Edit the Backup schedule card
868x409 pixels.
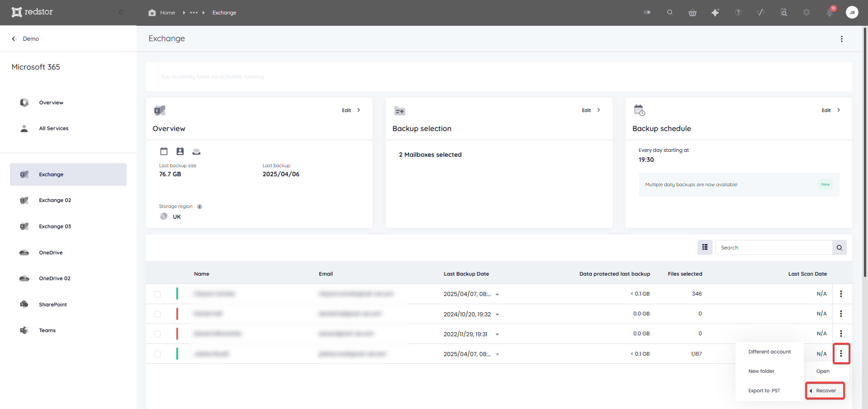coord(831,110)
